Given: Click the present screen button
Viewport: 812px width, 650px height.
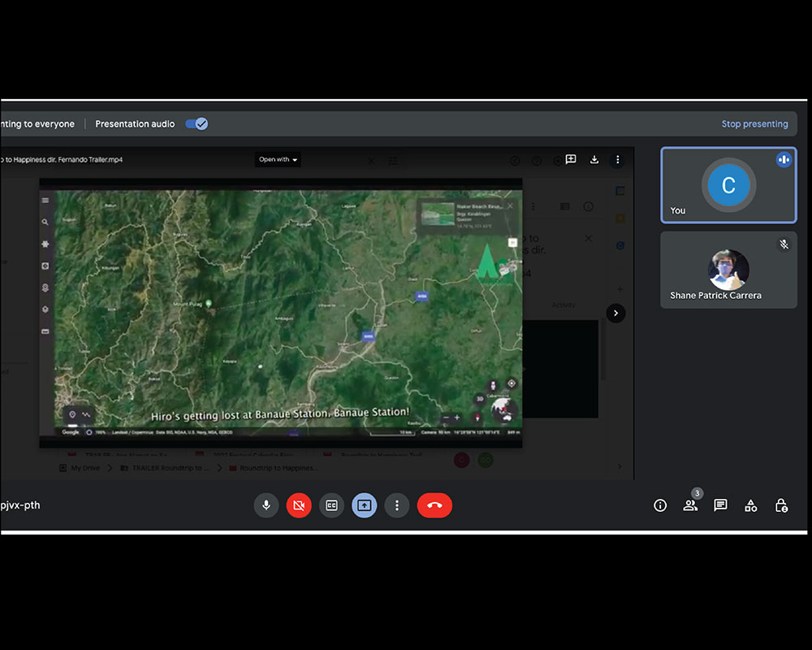Looking at the screenshot, I should click(364, 505).
